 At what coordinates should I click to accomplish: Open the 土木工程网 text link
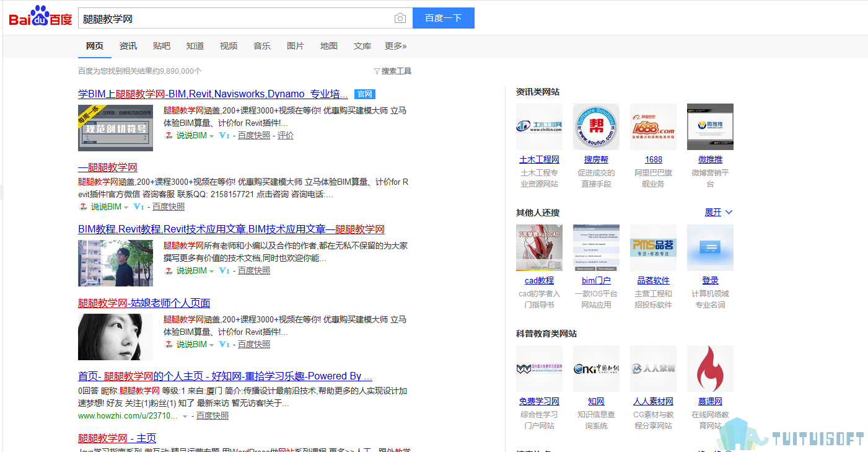pos(539,159)
